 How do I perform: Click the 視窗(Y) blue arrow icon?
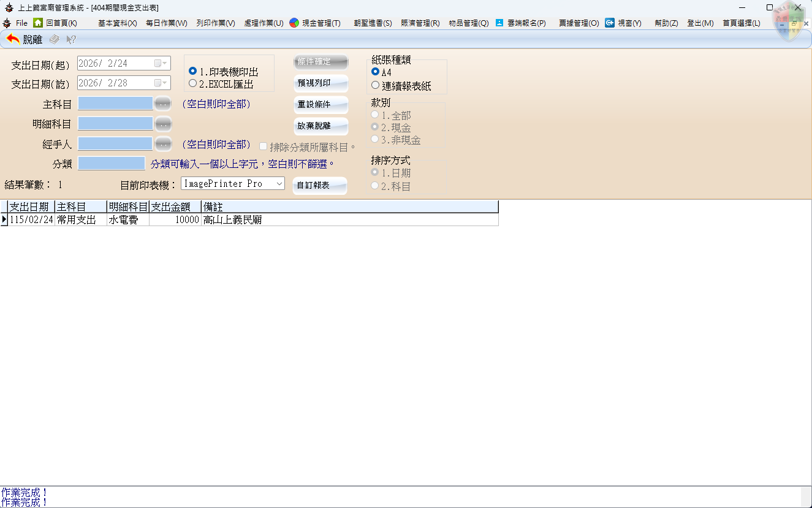pyautogui.click(x=610, y=23)
